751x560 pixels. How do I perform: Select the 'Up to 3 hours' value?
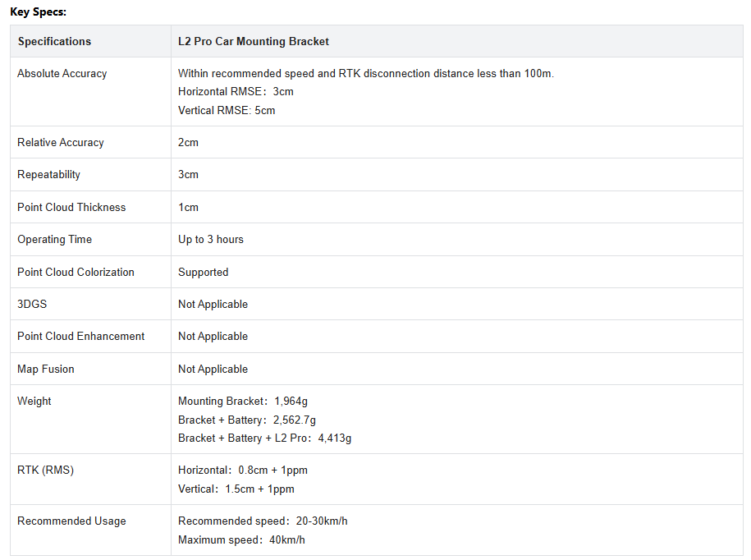211,240
